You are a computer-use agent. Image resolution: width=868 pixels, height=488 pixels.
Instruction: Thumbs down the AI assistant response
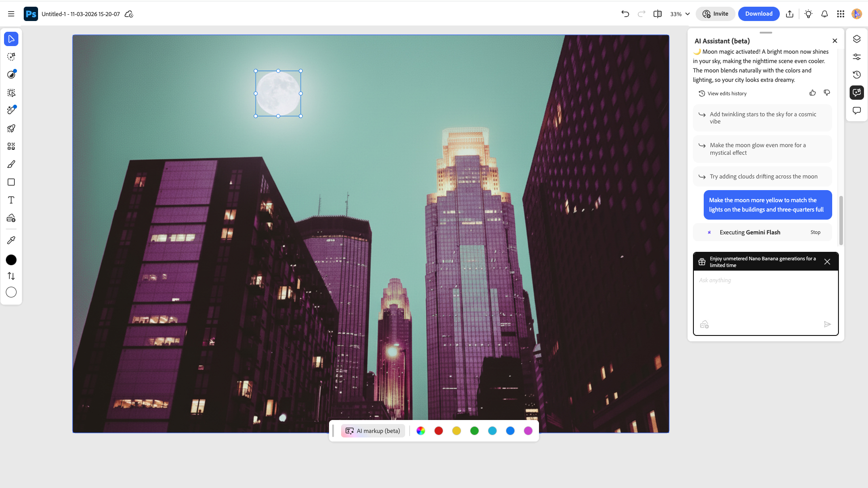[827, 93]
